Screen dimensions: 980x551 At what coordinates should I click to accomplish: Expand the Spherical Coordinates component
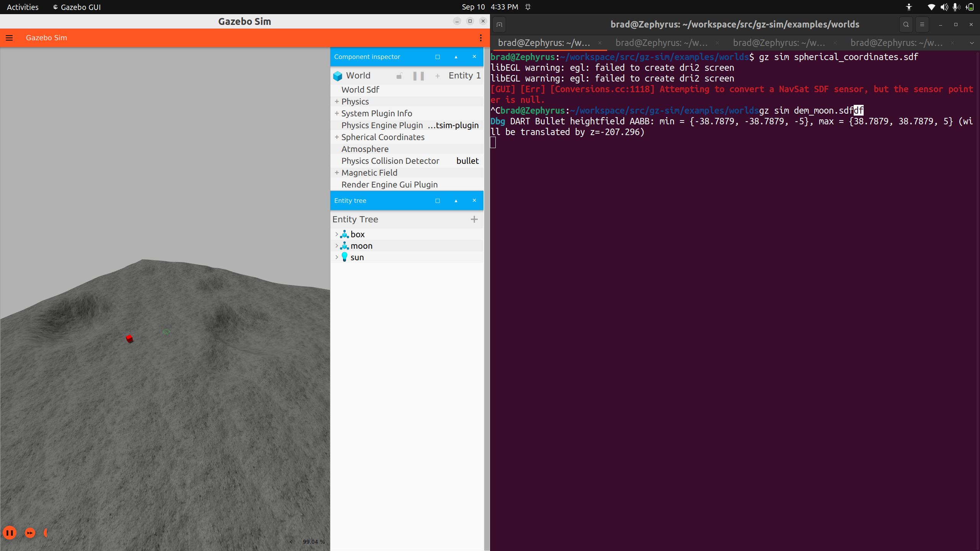click(x=336, y=137)
